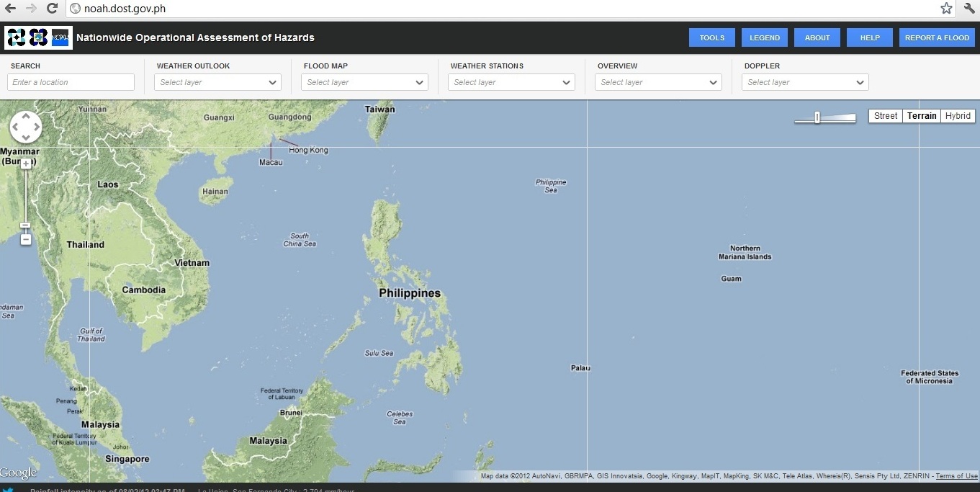
Task: Bookmark the page with the star icon
Action: point(946,9)
